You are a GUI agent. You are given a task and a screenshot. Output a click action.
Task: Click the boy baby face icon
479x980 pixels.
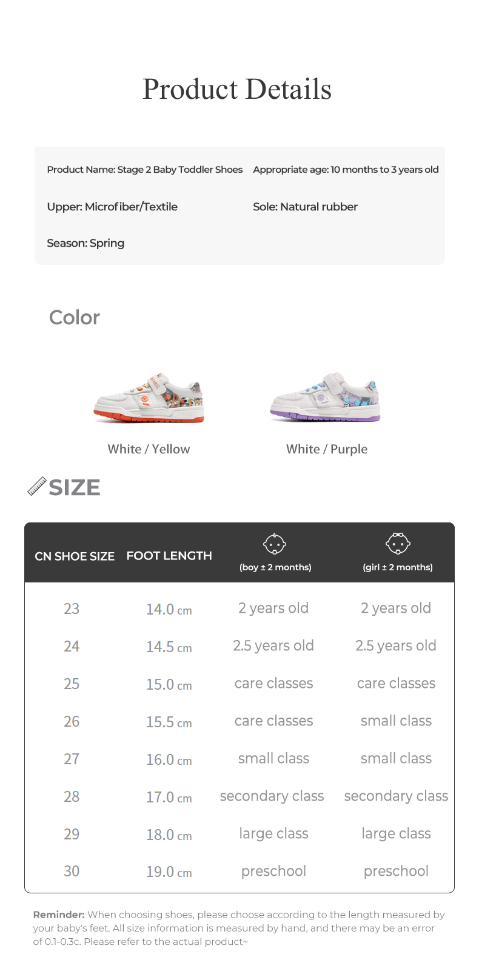[275, 544]
